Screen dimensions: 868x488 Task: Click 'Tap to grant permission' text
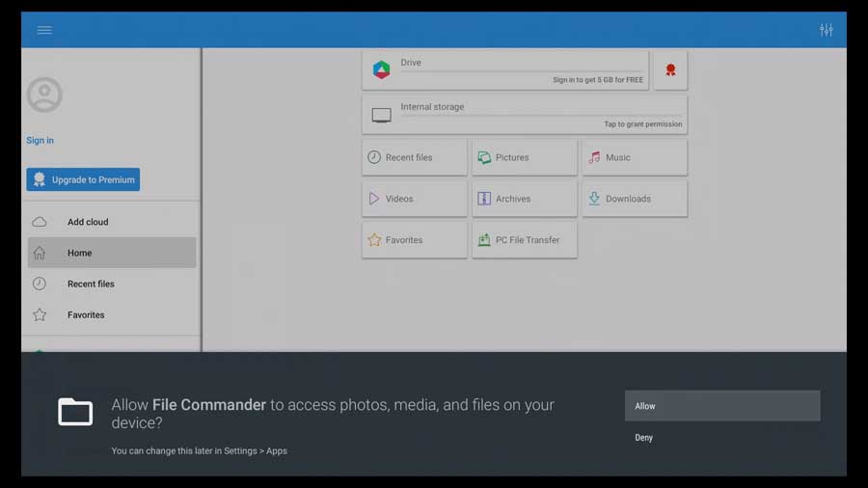[x=642, y=124]
